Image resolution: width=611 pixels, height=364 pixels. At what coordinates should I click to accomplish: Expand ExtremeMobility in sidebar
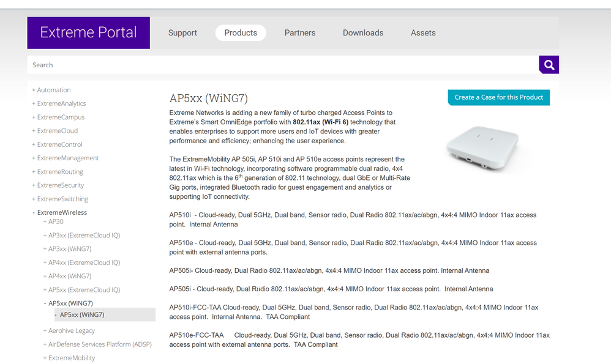pos(69,358)
